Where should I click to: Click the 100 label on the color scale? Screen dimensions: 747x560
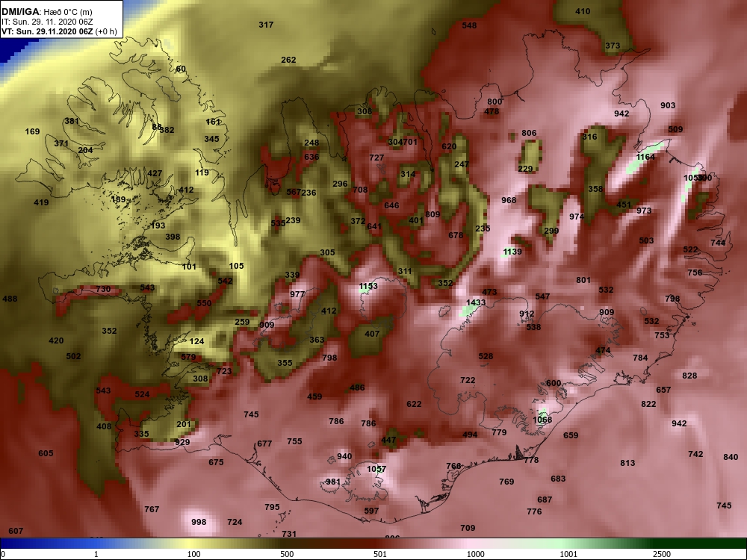coord(194,554)
